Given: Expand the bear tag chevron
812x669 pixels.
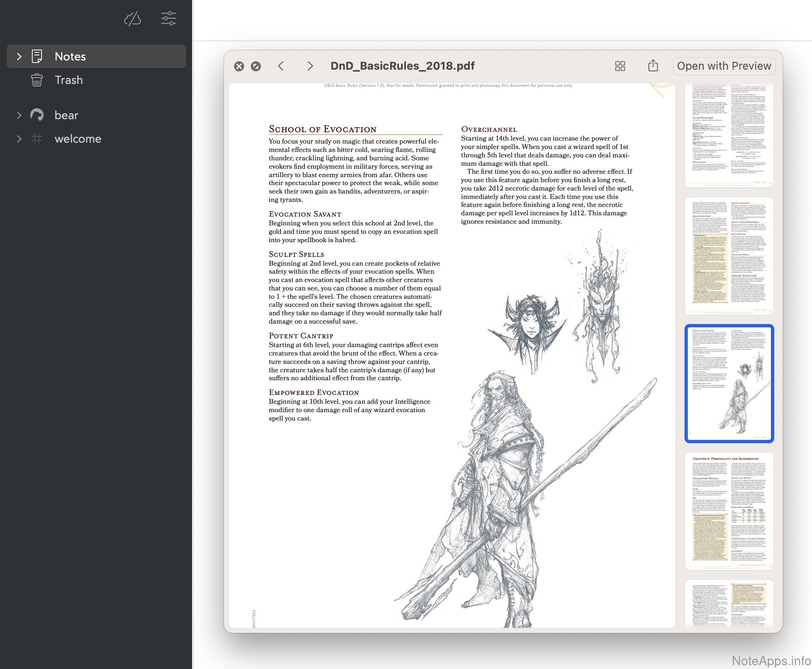Looking at the screenshot, I should tap(19, 115).
